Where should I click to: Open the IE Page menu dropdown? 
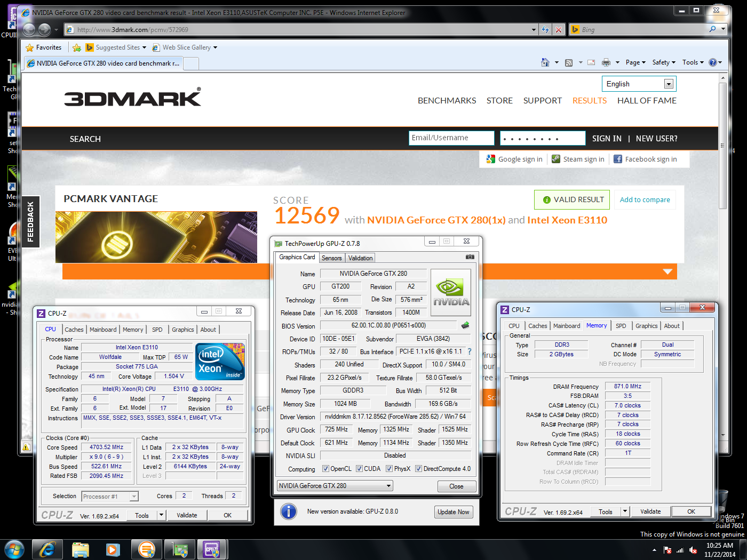635,62
